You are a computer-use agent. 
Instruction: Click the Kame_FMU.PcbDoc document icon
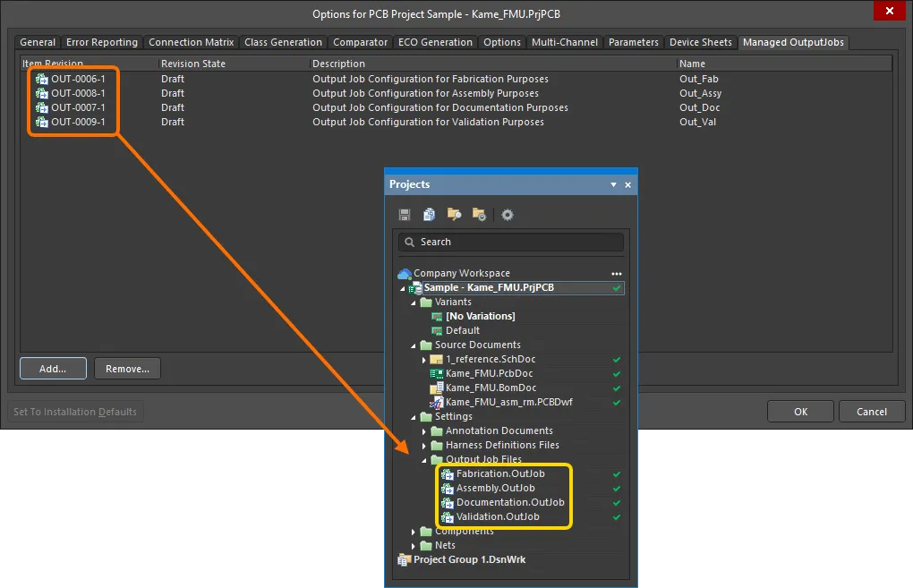436,374
